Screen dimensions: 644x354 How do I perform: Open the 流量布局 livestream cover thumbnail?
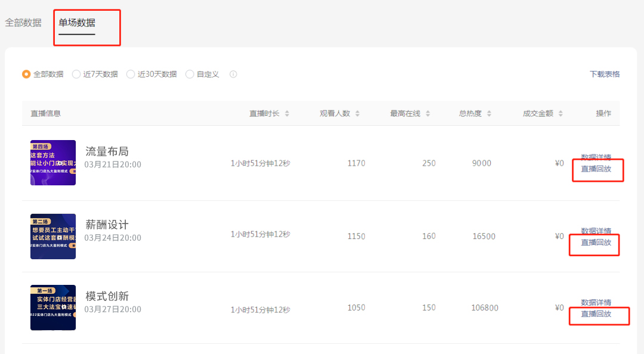coord(53,162)
